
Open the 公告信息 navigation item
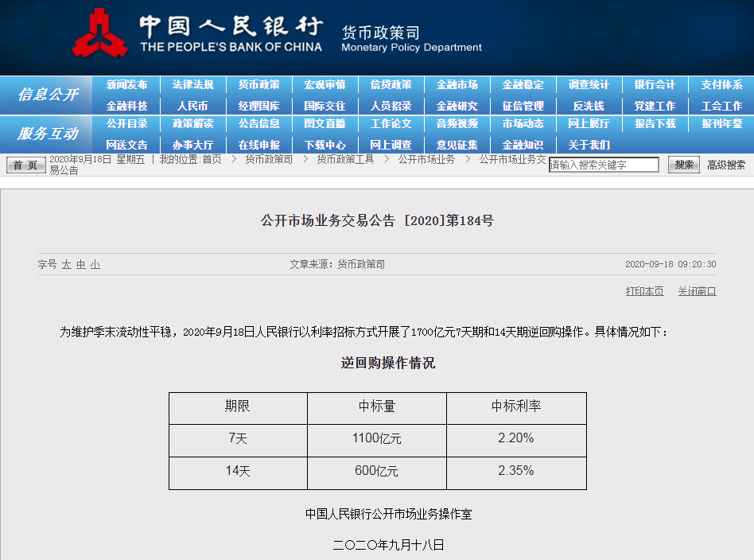coord(258,124)
